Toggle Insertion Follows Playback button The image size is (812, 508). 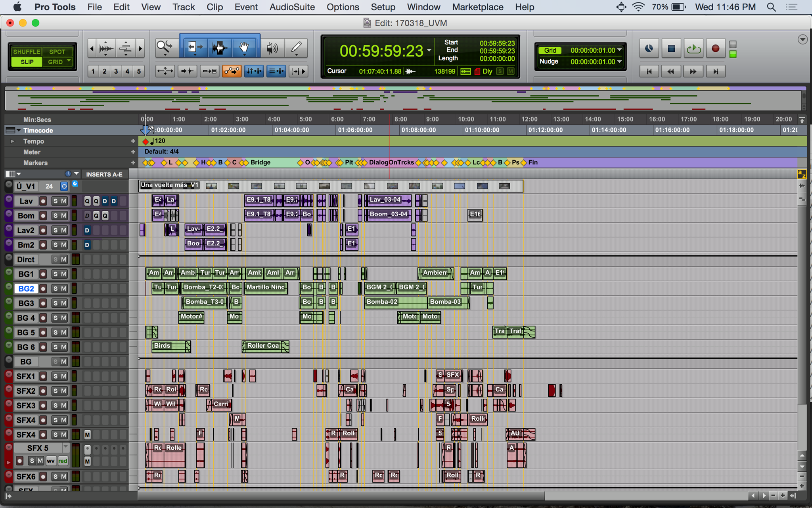[298, 71]
